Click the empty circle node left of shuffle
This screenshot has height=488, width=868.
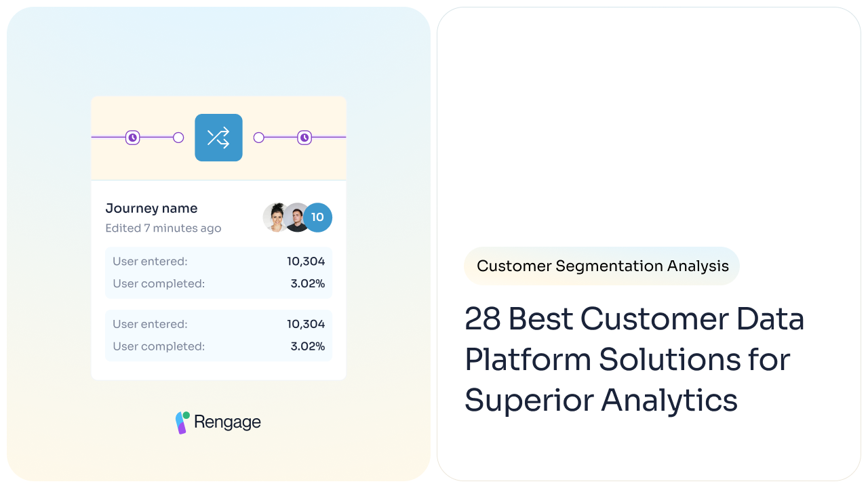pos(178,138)
